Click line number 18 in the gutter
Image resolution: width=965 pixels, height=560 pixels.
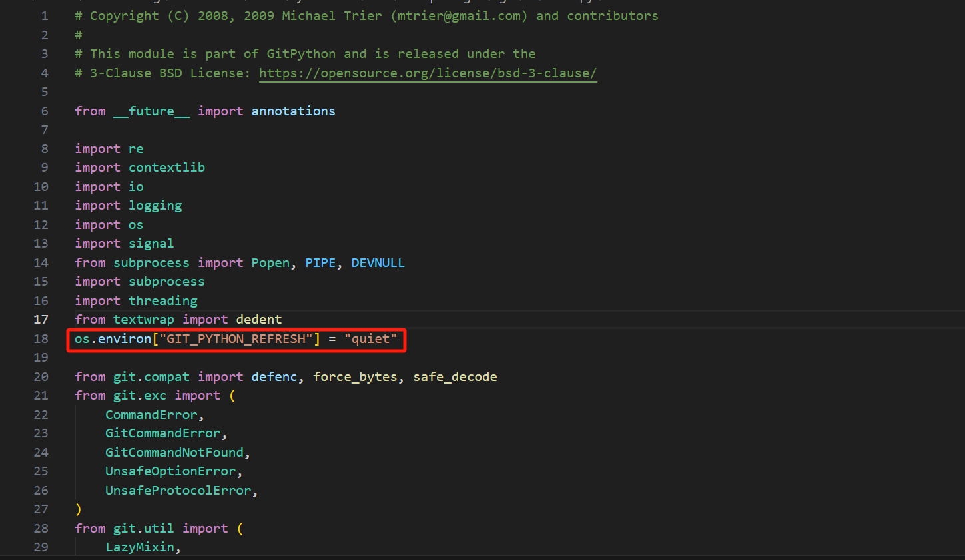point(41,338)
